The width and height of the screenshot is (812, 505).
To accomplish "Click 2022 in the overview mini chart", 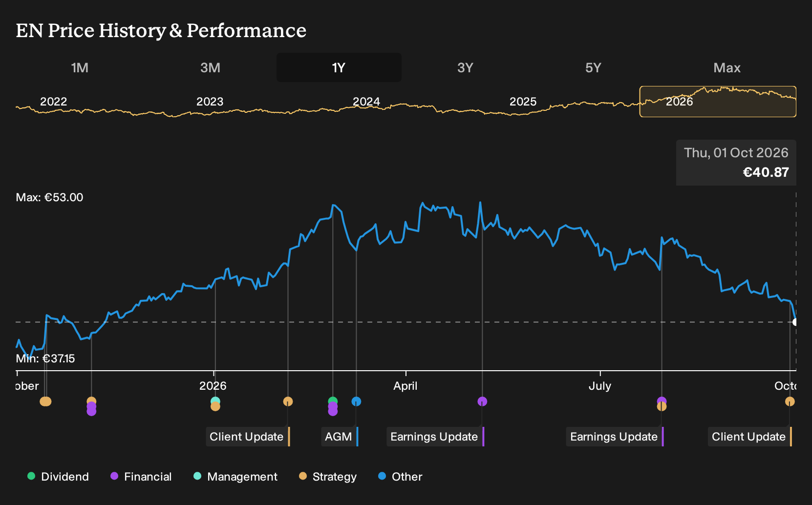I will [53, 102].
